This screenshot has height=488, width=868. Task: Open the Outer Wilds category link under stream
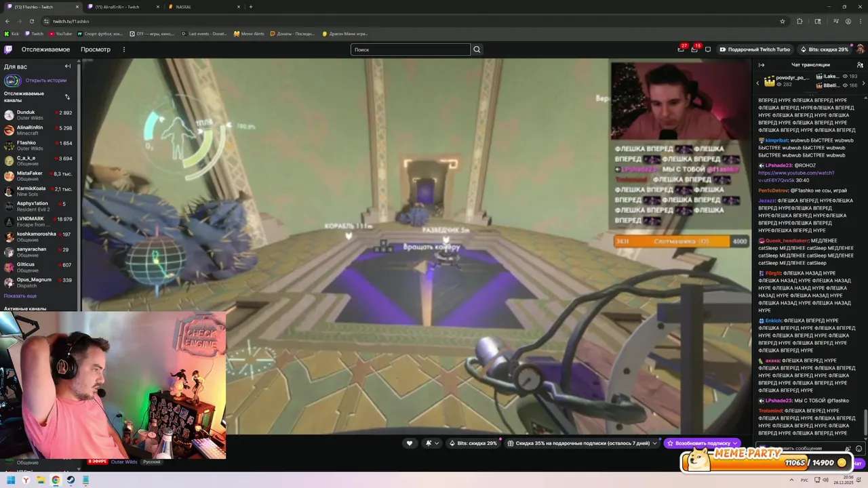point(124,462)
